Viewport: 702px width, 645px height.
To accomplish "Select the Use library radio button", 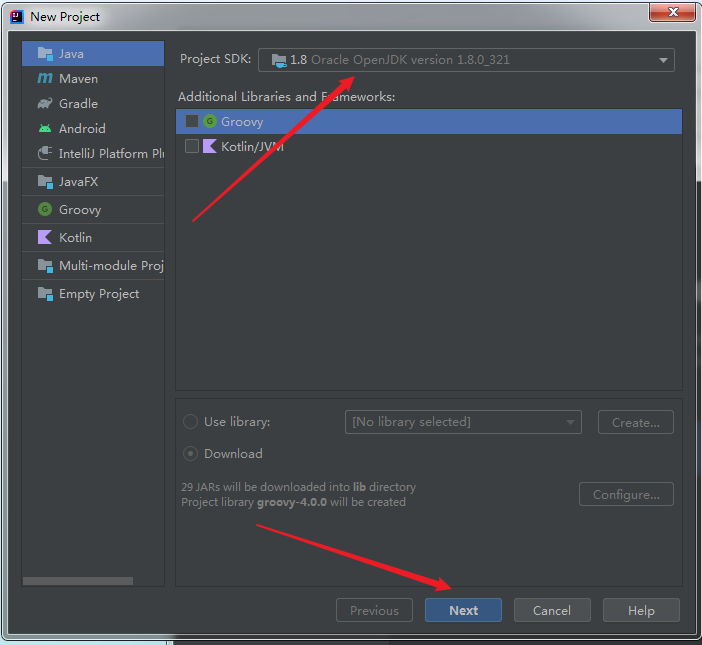I will (x=190, y=422).
